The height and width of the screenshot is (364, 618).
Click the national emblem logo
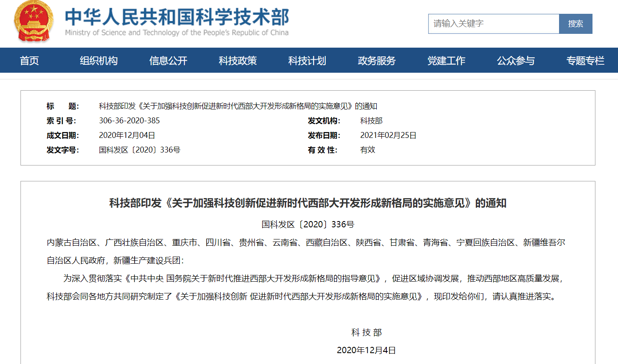pos(34,21)
